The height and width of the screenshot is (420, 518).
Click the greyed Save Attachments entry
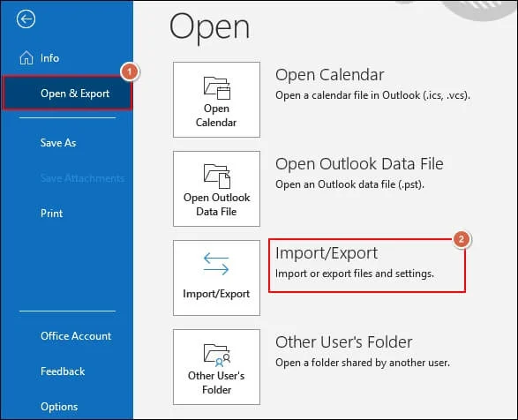coord(82,178)
